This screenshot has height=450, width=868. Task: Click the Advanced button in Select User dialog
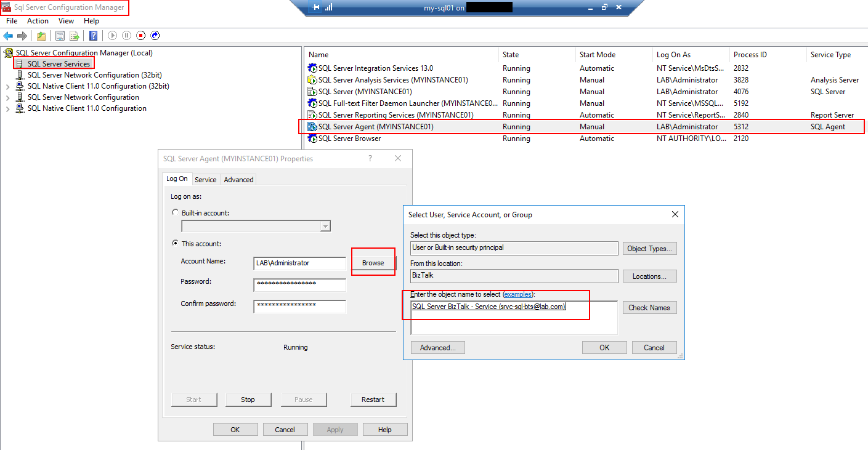pyautogui.click(x=437, y=348)
